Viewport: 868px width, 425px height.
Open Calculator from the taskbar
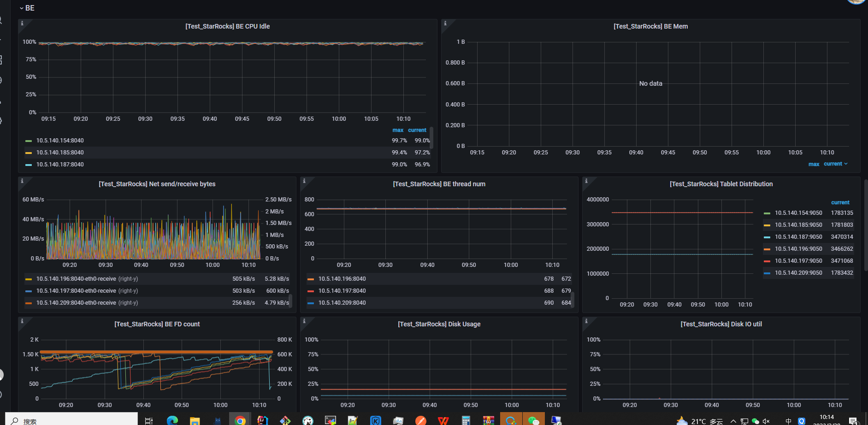(466, 420)
